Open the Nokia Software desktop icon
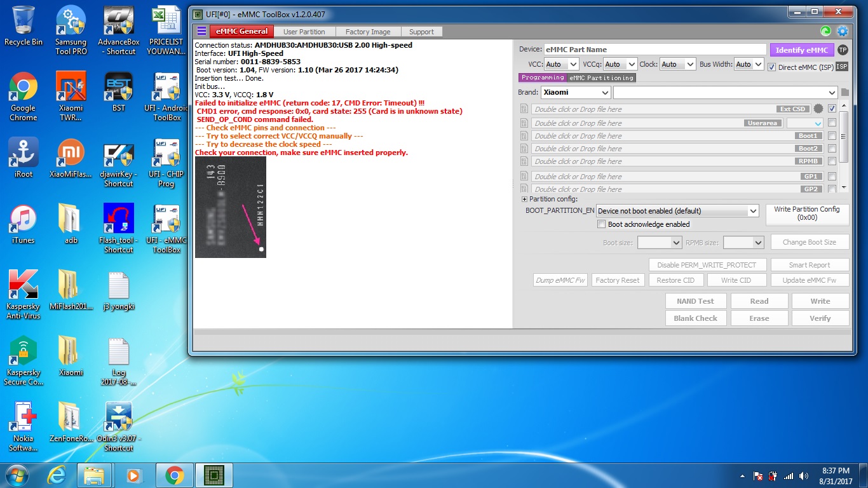868x488 pixels. [24, 427]
